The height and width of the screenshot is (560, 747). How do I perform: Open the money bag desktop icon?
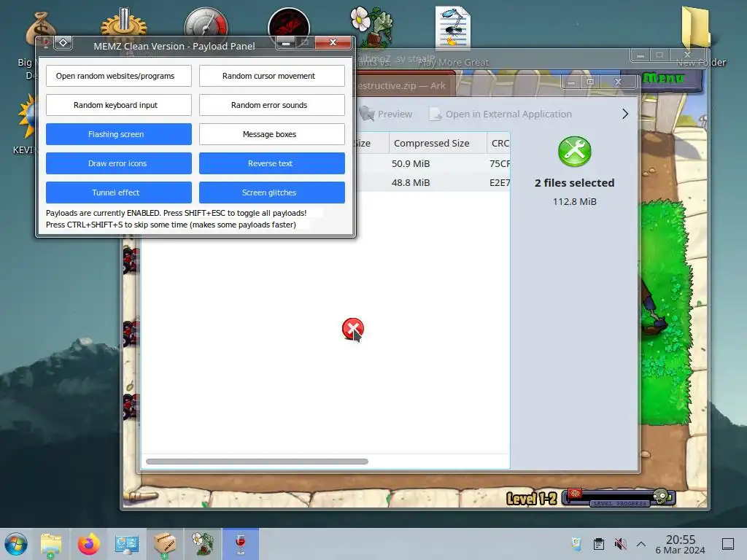coord(40,28)
